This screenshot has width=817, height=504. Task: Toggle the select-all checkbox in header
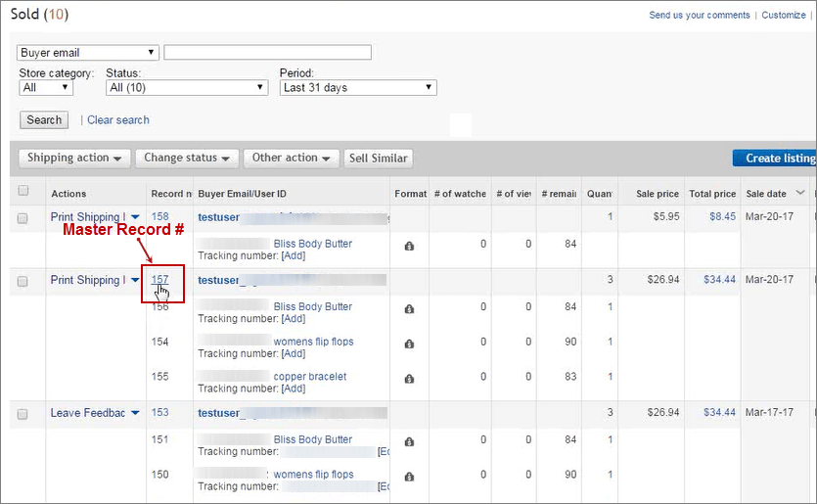23,190
